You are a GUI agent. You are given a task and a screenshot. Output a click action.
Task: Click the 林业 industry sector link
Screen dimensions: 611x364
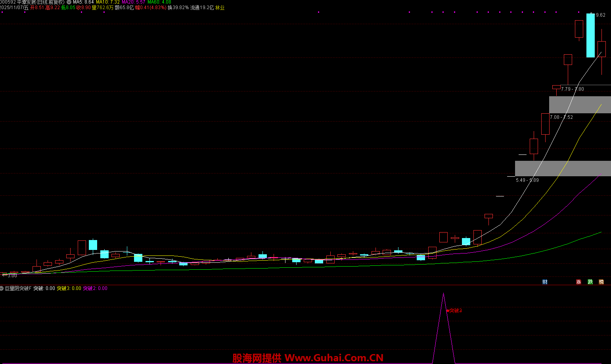[x=220, y=8]
